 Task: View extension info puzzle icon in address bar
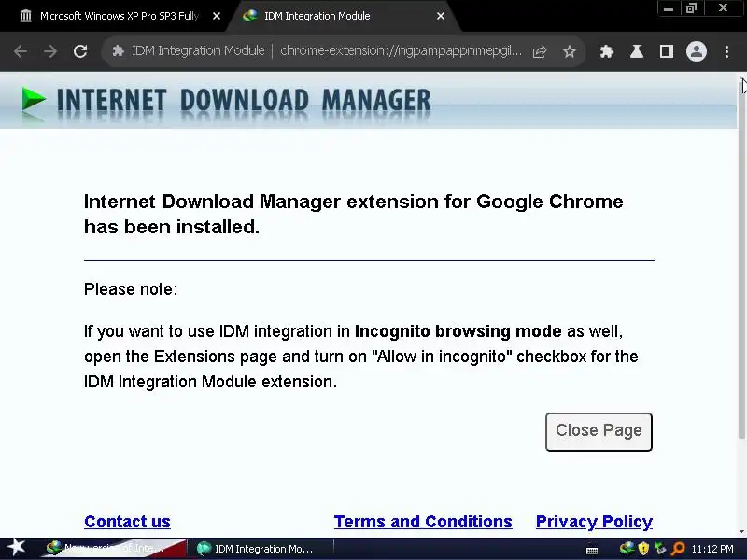(118, 51)
